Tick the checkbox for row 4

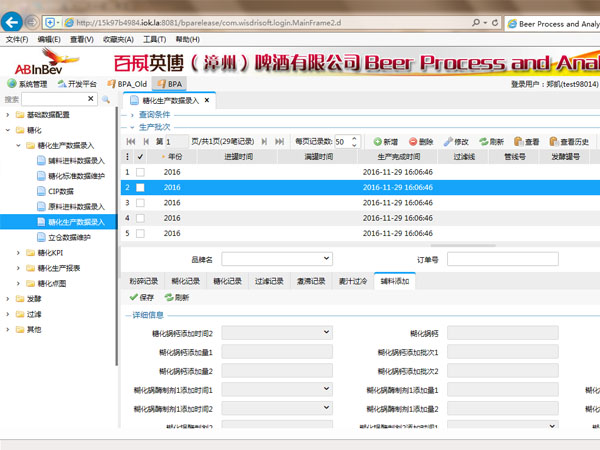(x=140, y=218)
